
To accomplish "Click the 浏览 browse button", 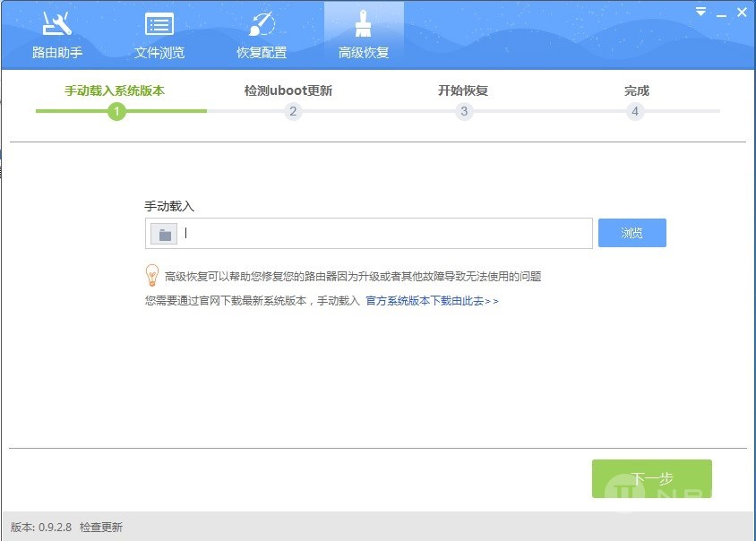I will click(632, 233).
